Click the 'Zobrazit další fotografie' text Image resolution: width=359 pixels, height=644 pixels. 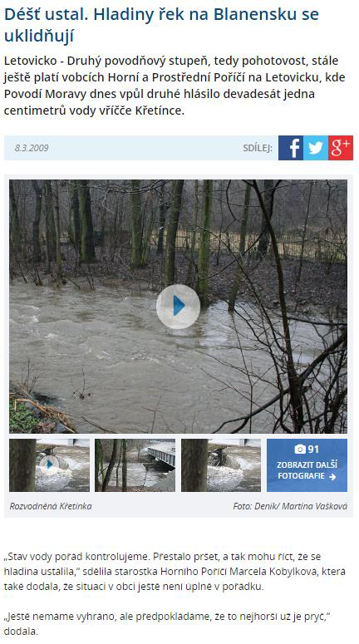pyautogui.click(x=307, y=470)
